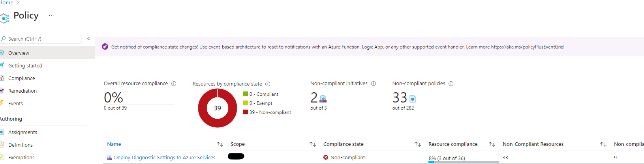Viewport: 644px width, 164px height.
Task: Show info for Overall resource compliance
Action: [174, 84]
